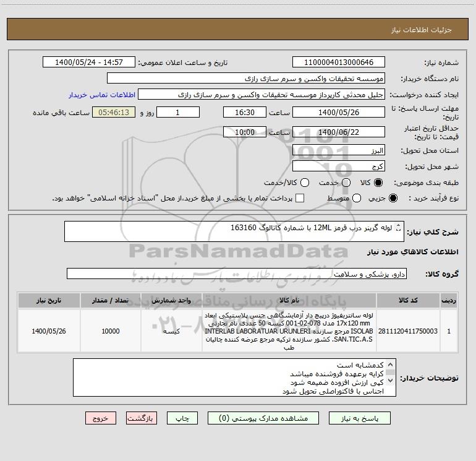Click the واحد شمارش column header

coord(171,301)
